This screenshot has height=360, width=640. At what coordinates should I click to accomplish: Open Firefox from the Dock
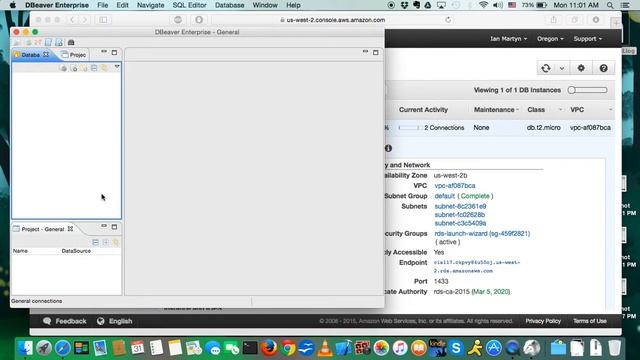point(269,348)
